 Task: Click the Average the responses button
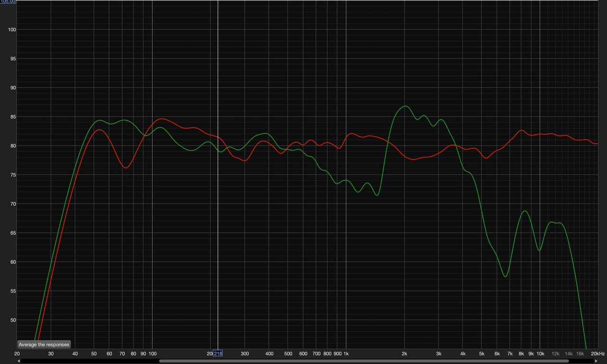[44, 345]
